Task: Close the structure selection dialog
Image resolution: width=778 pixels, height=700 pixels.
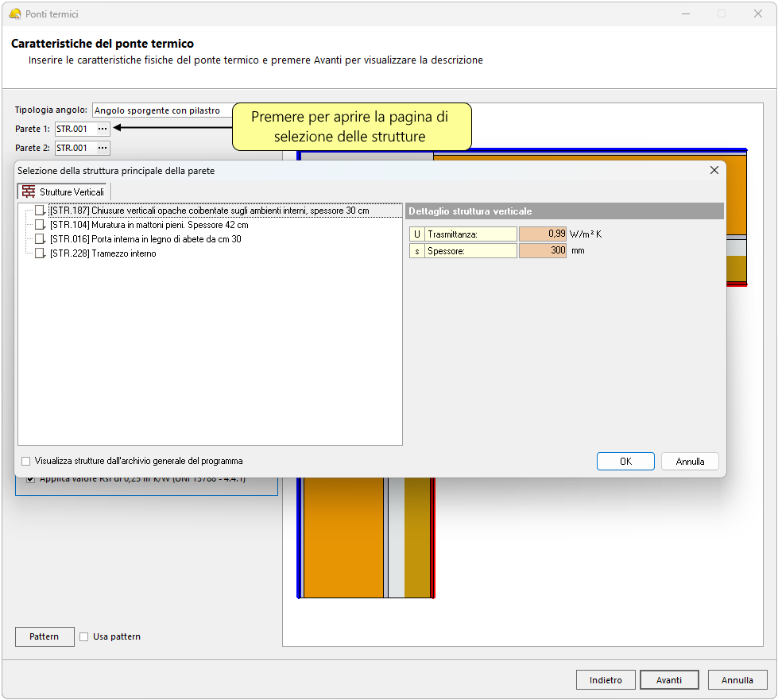Action: pos(714,170)
